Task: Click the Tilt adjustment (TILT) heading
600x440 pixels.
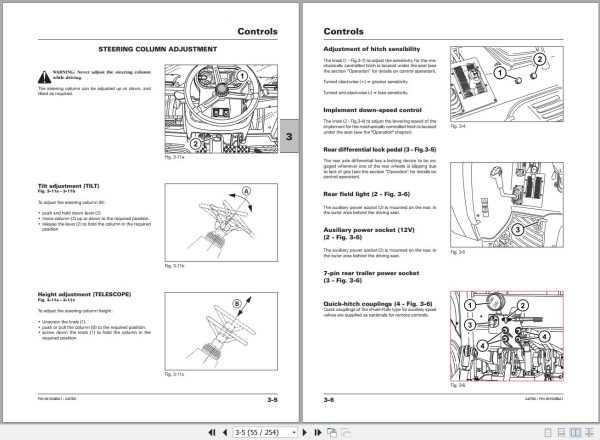Action: (68, 186)
